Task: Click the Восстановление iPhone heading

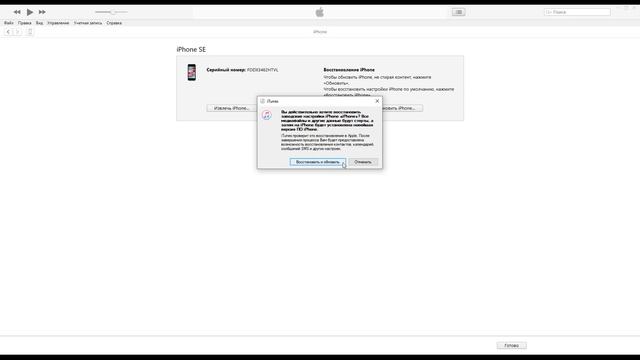Action: point(349,70)
